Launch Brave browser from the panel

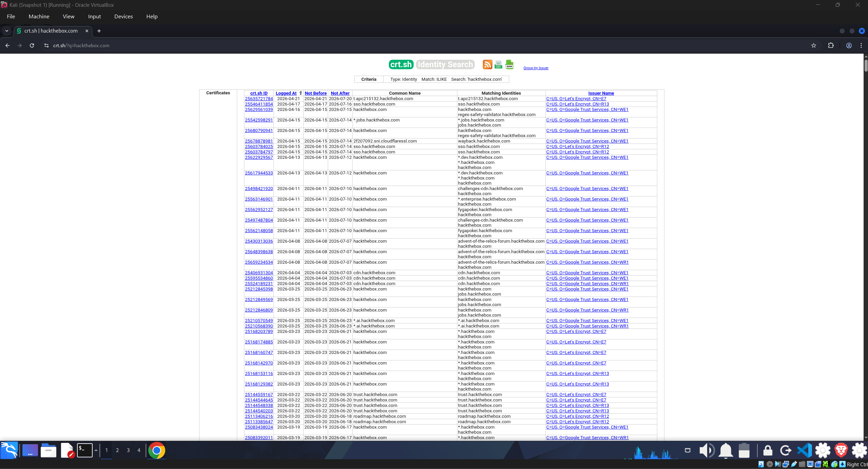(841, 451)
